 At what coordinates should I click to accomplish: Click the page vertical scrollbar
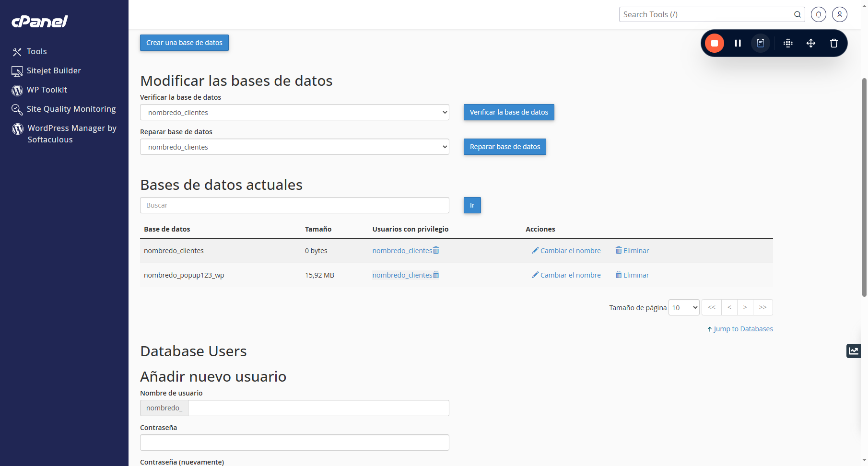pos(864,187)
